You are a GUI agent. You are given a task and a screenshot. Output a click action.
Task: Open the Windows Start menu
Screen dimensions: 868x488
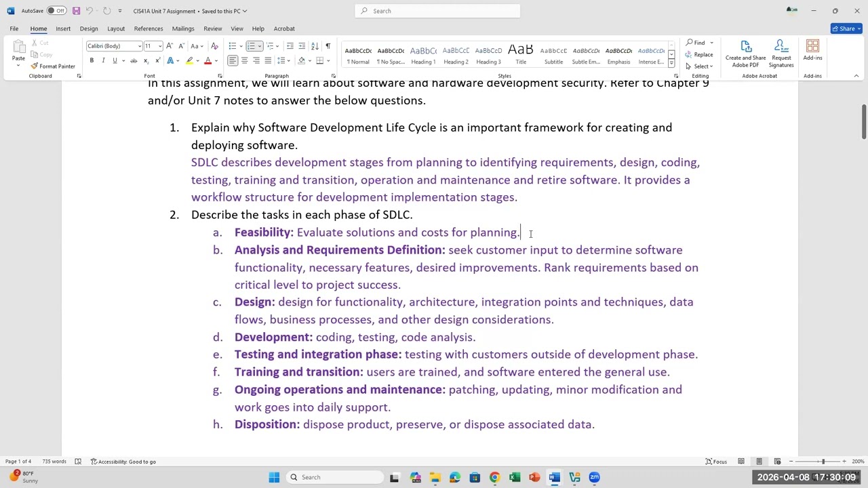(274, 477)
